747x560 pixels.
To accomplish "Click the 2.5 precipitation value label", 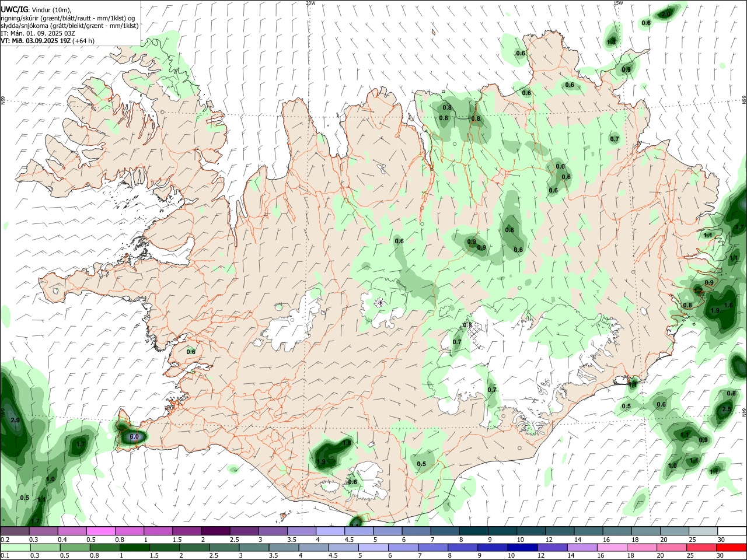I will coord(727,409).
